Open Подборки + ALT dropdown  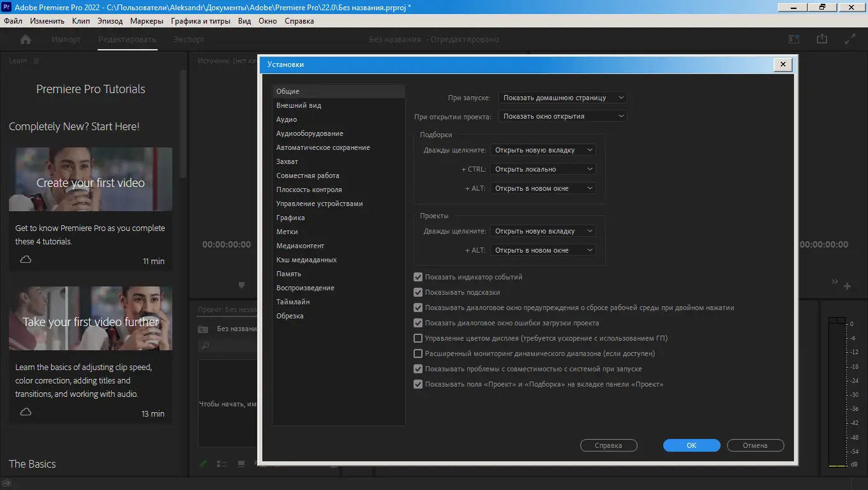click(x=543, y=188)
